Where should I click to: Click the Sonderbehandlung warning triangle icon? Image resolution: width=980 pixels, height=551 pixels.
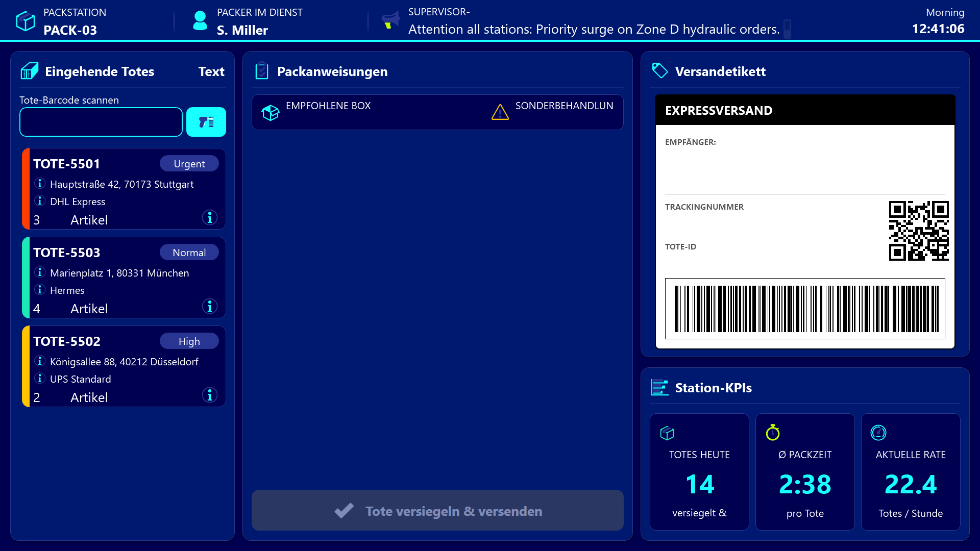click(500, 112)
